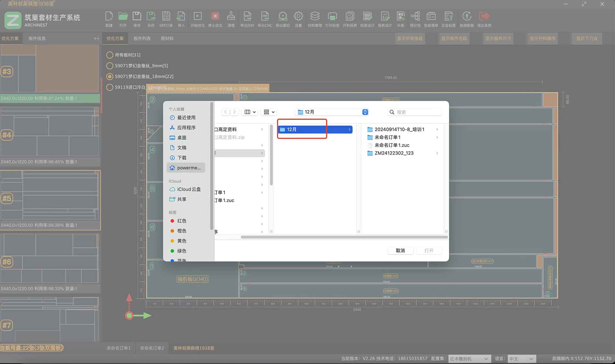Click the 退出系统 (exit system) icon
Screen dimensions: 615x364
coord(484,16)
